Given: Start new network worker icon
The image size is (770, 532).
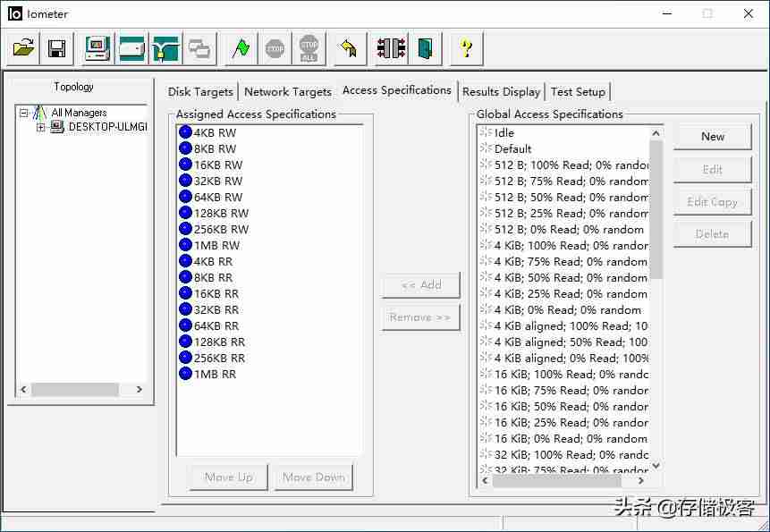Looking at the screenshot, I should click(x=165, y=48).
